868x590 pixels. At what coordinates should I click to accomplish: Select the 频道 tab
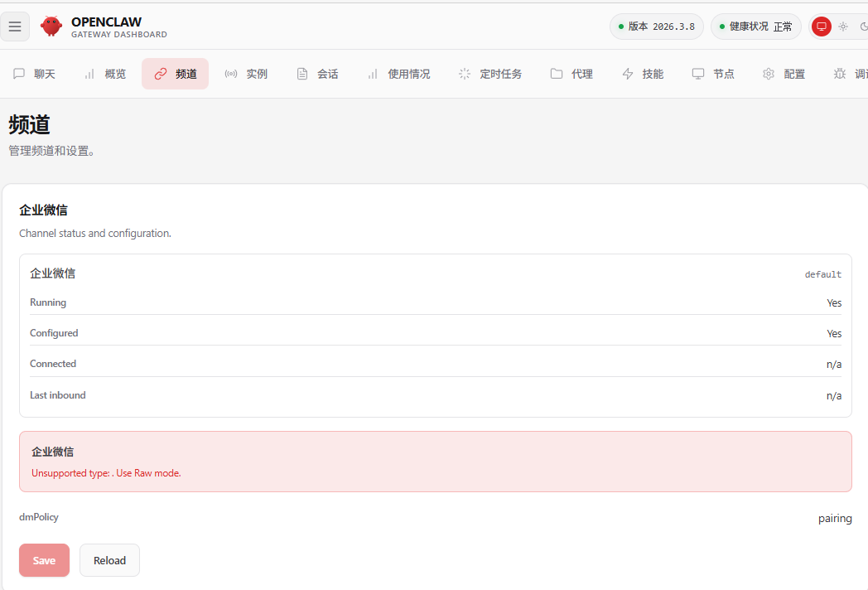click(175, 74)
